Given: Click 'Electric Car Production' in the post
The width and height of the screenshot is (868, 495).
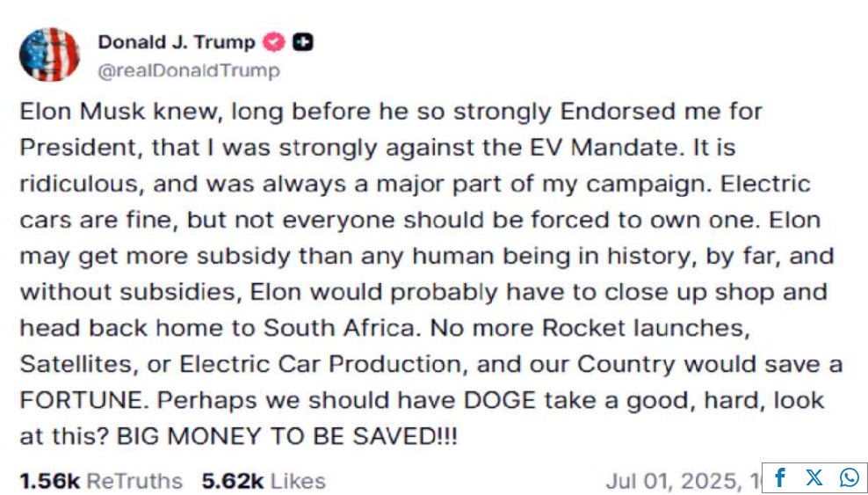Looking at the screenshot, I should [x=320, y=365].
